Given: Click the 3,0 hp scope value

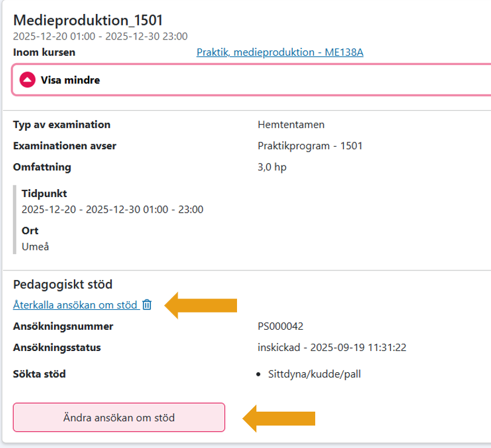Looking at the screenshot, I should tap(272, 167).
